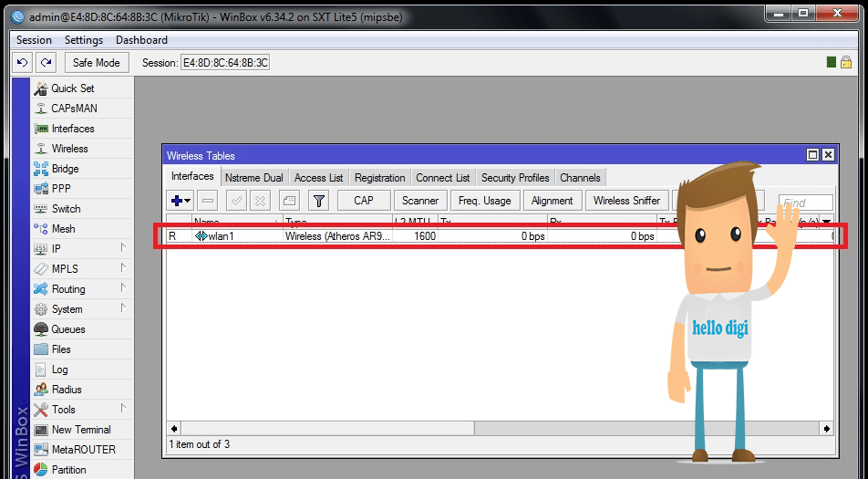
Task: Click the Alignment button
Action: (552, 201)
